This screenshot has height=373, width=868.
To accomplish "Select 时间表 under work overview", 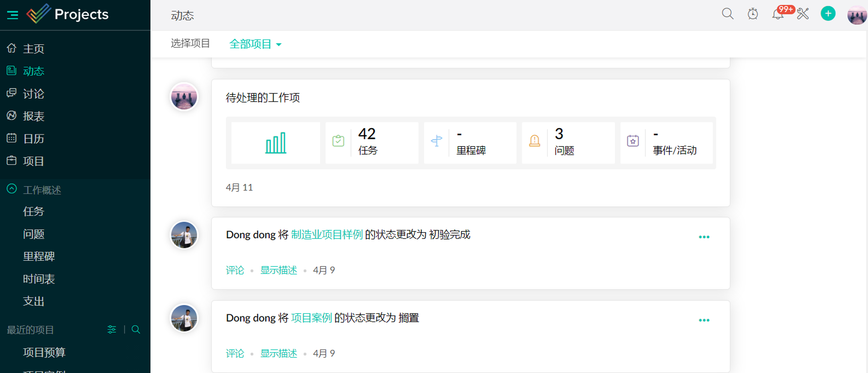I will 39,279.
